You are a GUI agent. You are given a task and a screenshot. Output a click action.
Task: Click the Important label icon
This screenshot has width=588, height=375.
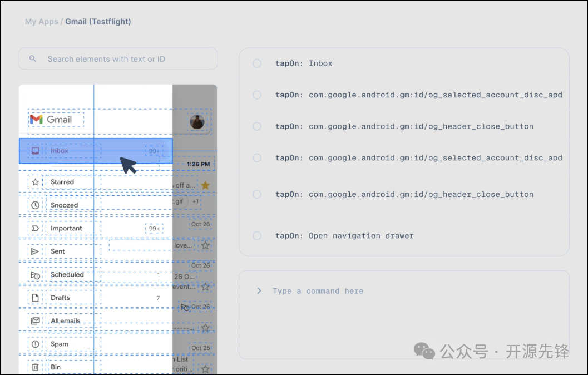point(35,228)
